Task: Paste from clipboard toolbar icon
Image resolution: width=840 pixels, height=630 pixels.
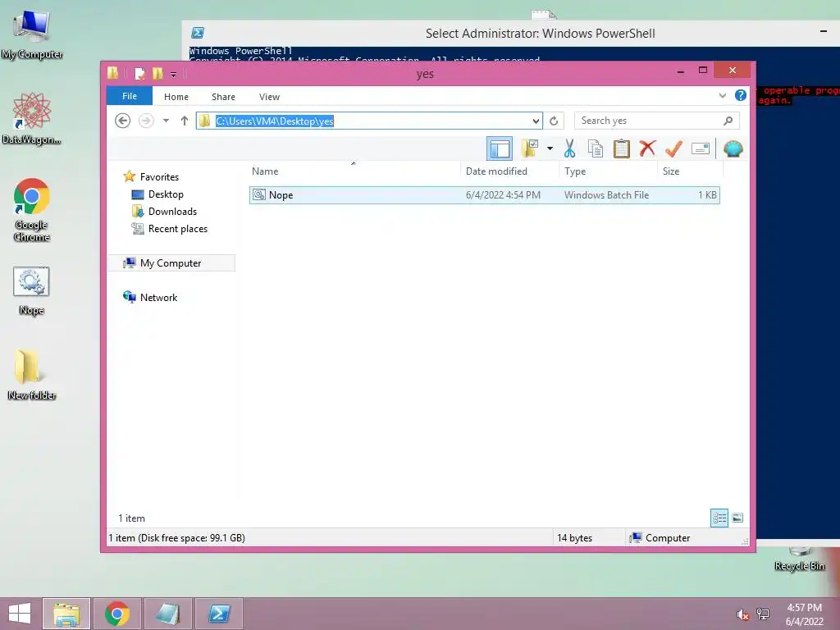Action: click(622, 148)
